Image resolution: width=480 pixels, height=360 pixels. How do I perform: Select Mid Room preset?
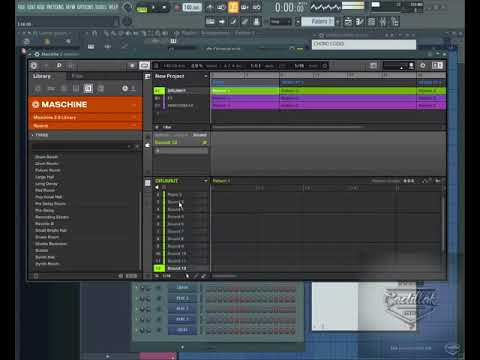tap(45, 190)
